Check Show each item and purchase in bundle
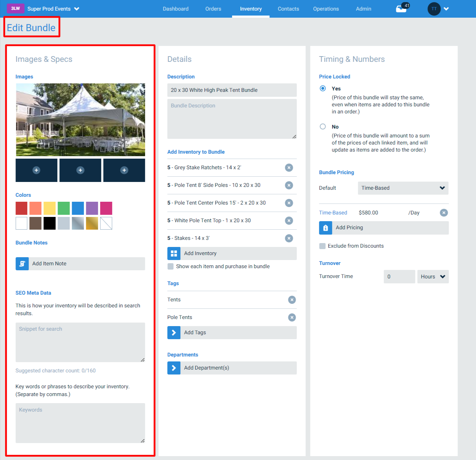The image size is (476, 460). [x=170, y=266]
